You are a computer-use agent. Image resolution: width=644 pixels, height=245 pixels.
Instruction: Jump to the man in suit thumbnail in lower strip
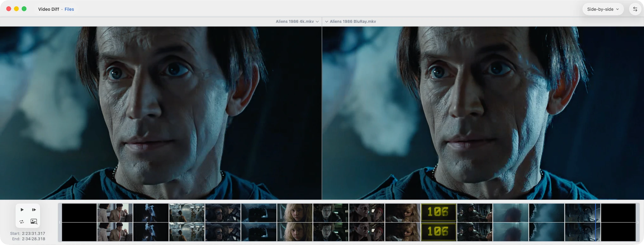(x=115, y=232)
